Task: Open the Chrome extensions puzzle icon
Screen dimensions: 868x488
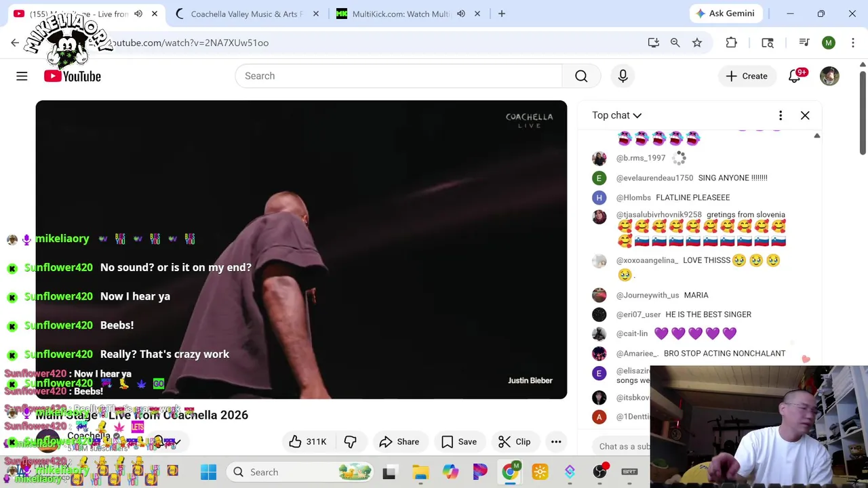Action: click(731, 43)
